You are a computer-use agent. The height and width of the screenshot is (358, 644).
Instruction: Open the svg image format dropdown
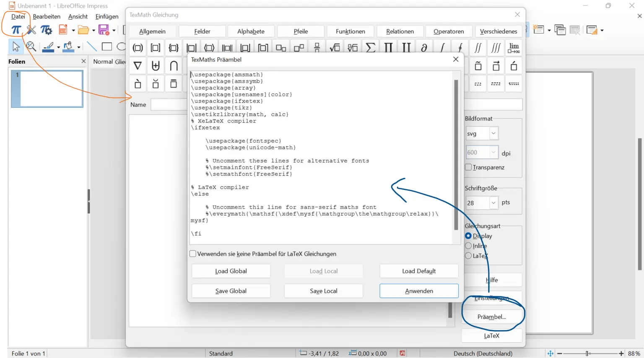(493, 133)
